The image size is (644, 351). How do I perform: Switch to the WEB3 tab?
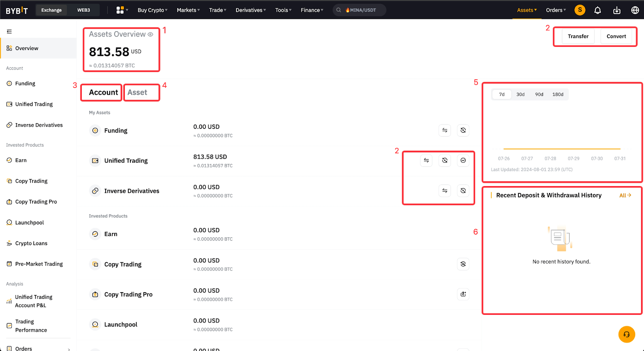pos(84,10)
